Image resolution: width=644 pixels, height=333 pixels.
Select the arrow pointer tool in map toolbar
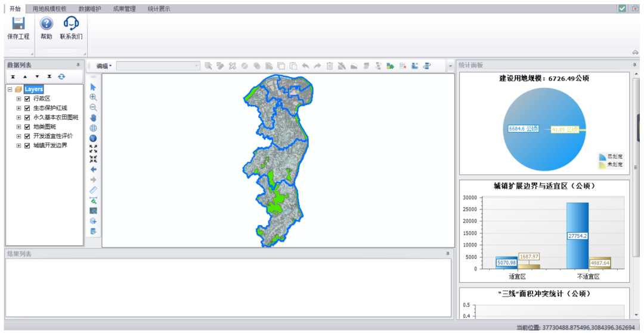pos(93,87)
